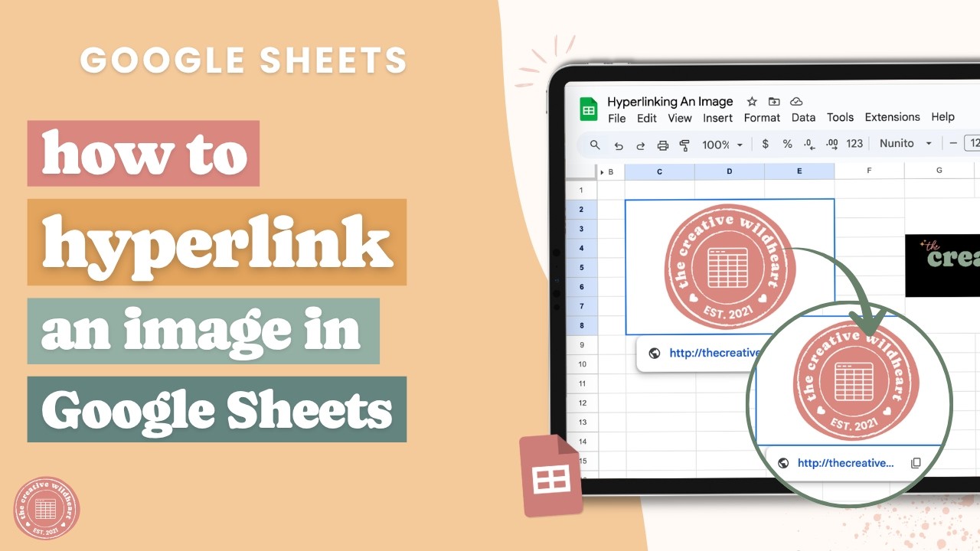Increase decimal places
This screenshot has height=551, width=980.
(833, 144)
